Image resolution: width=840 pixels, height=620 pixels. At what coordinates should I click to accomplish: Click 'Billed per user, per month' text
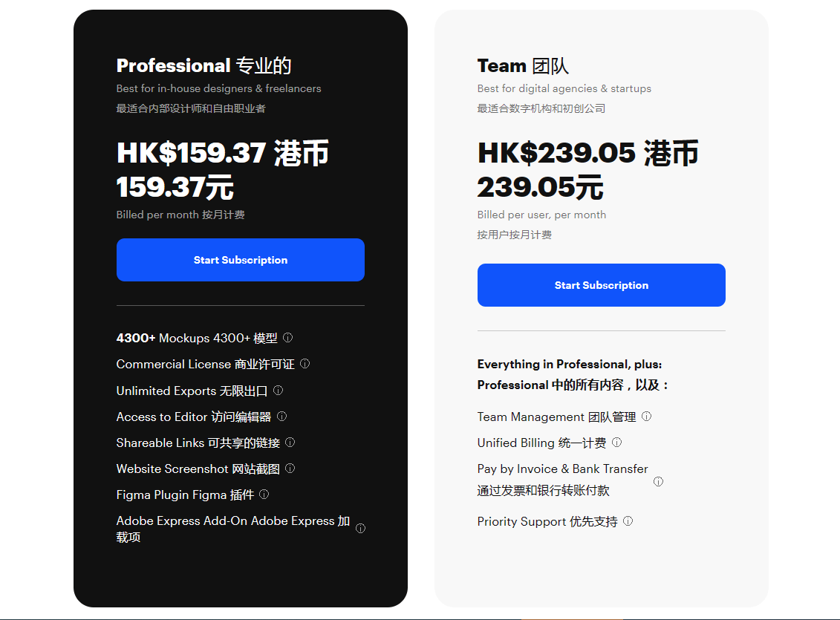(x=541, y=215)
